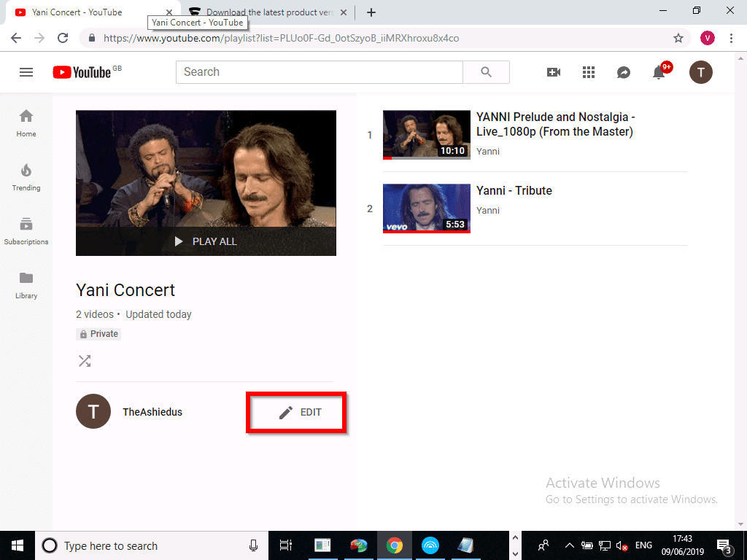Open a new browser tab
Viewport: 747px width, 560px height.
pyautogui.click(x=371, y=12)
